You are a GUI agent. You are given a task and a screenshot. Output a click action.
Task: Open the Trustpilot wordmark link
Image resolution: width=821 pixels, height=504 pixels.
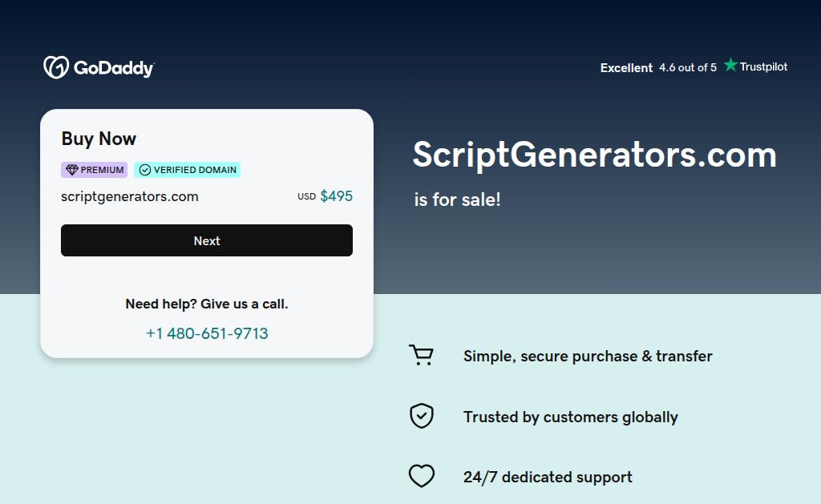tap(763, 67)
